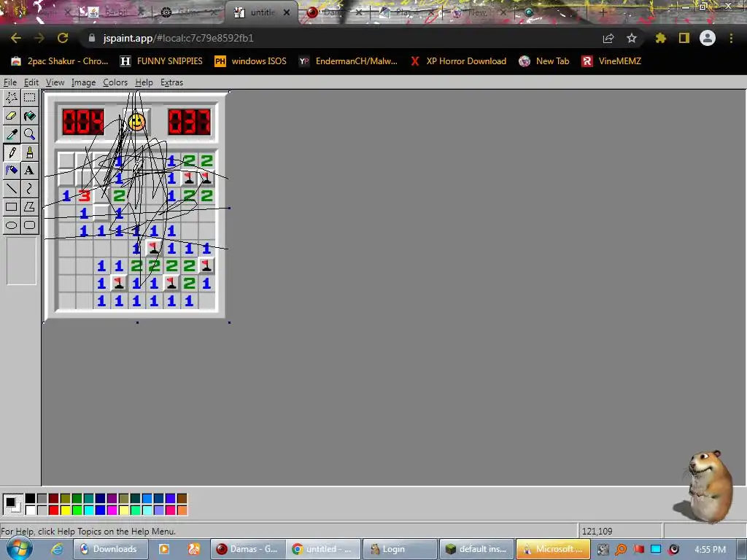Open the browser extensions puzzle icon
The width and height of the screenshot is (747, 560).
660,38
